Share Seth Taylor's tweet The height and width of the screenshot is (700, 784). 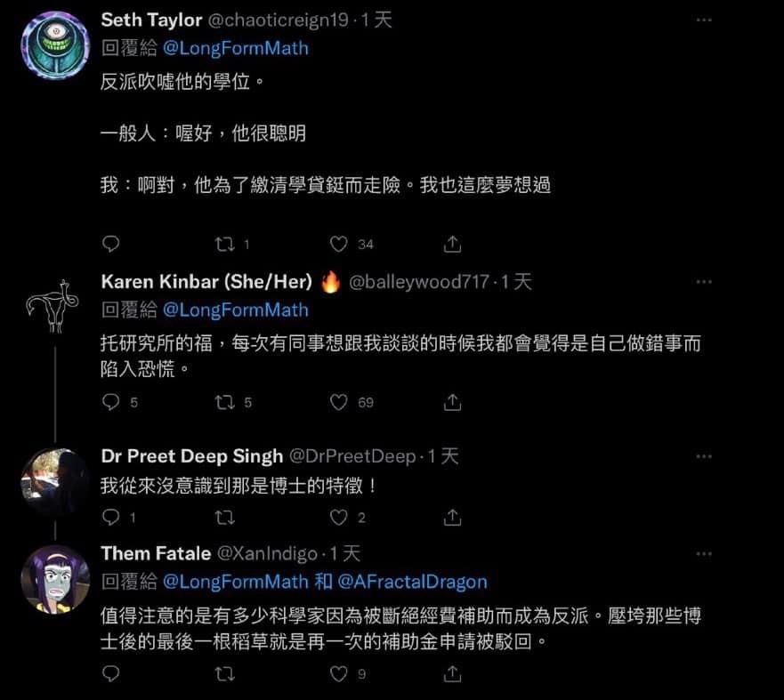pos(452,244)
